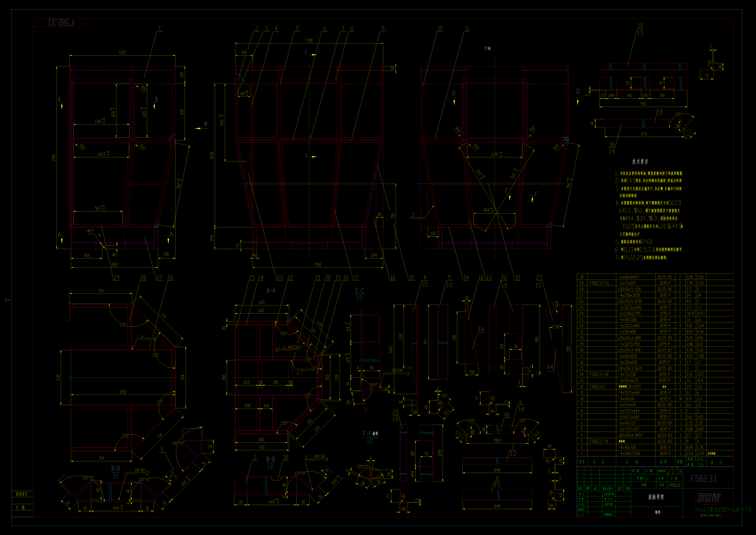Select the material cell "成品"
The height and width of the screenshot is (535, 756).
click(664, 387)
